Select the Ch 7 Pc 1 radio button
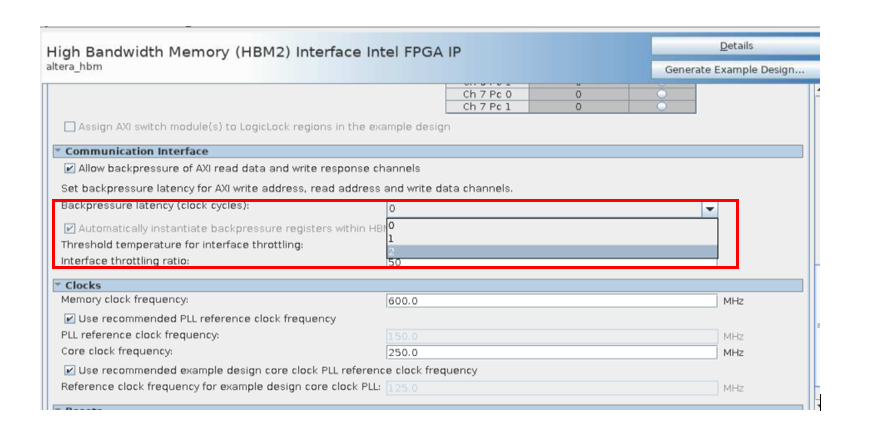 coord(661,107)
